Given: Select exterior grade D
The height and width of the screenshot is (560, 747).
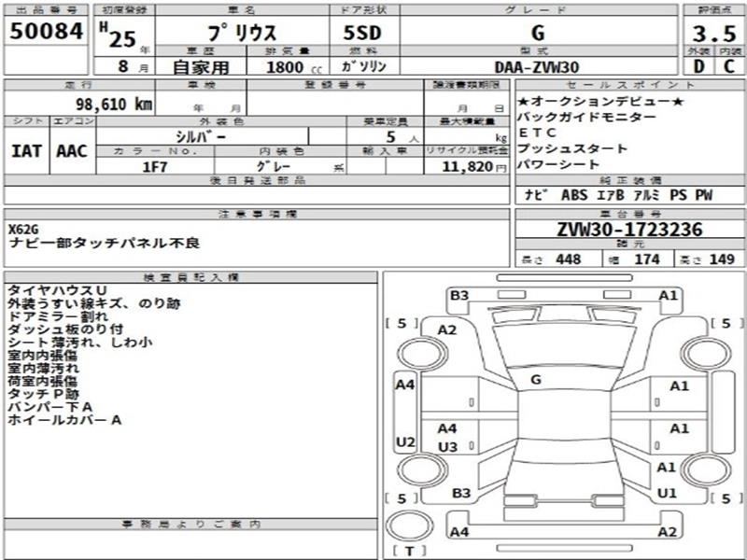Looking at the screenshot, I should [698, 66].
